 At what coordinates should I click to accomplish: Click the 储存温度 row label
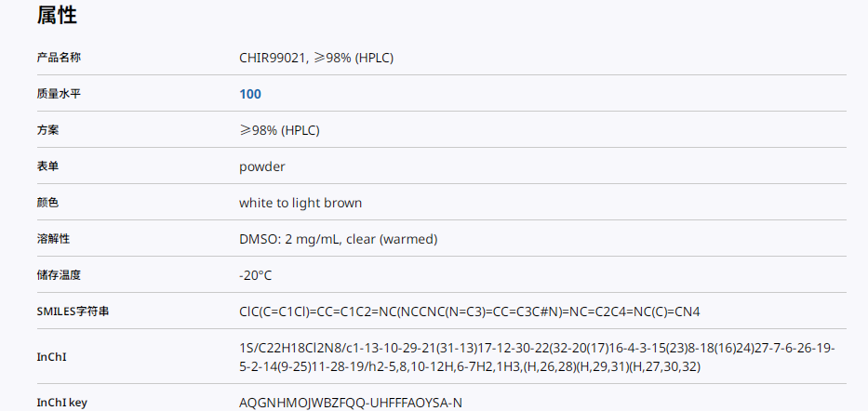tap(59, 275)
